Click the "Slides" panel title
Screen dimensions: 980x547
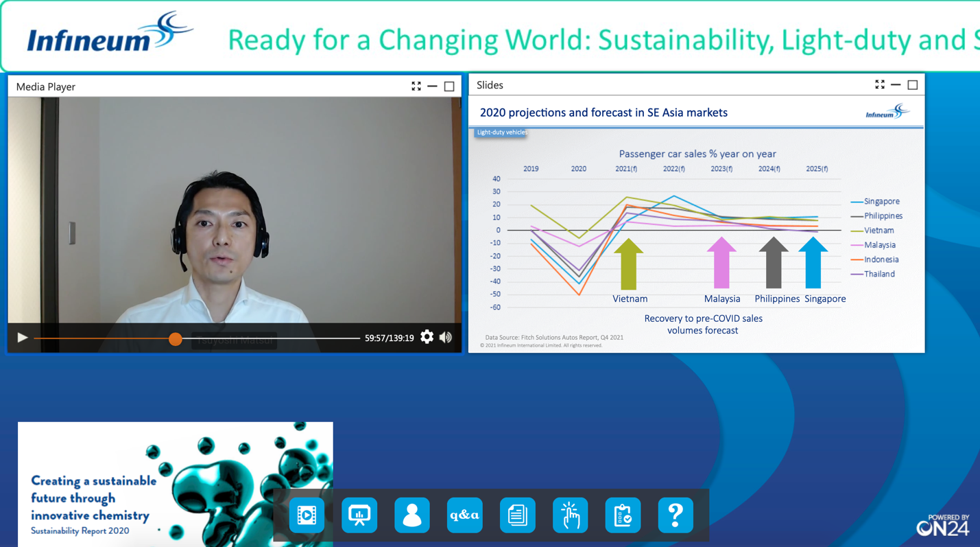[x=490, y=85]
